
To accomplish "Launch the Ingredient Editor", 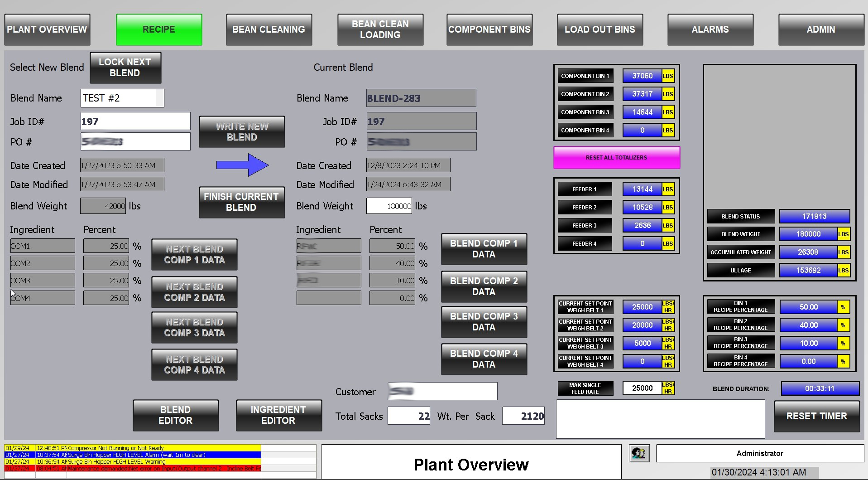I will (x=278, y=415).
